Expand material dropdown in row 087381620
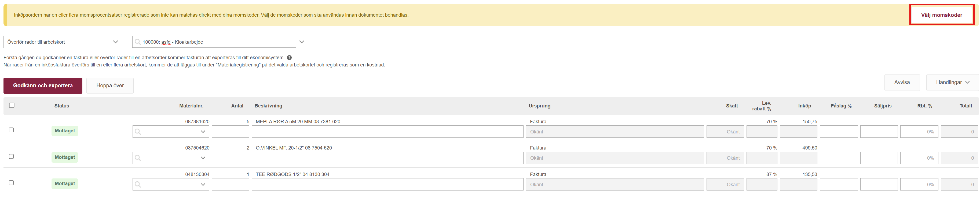 pyautogui.click(x=203, y=132)
